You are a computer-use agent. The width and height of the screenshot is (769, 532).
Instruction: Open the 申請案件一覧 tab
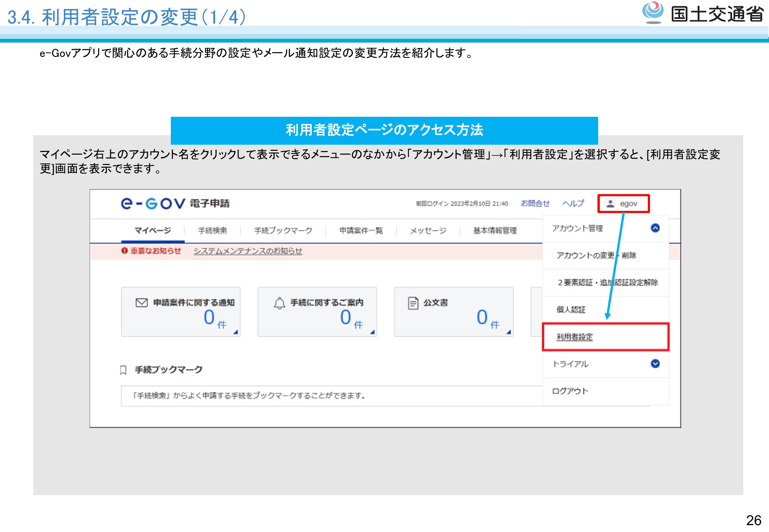[361, 230]
